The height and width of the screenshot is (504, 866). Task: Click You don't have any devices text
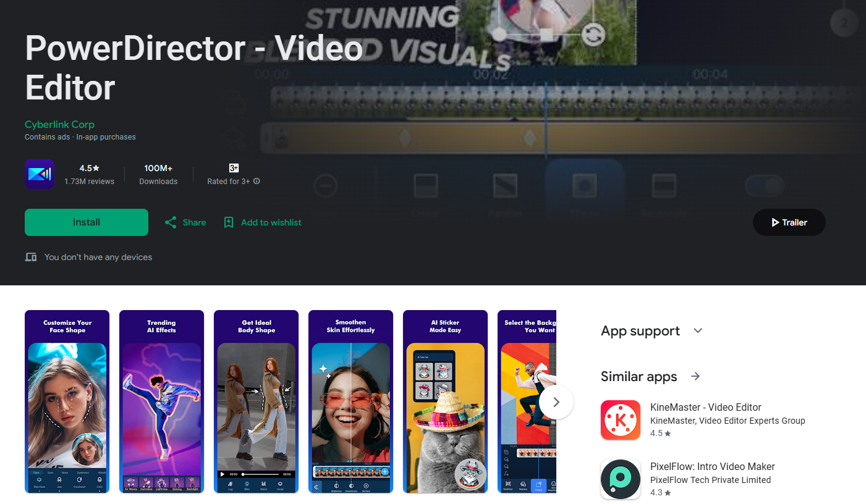98,257
